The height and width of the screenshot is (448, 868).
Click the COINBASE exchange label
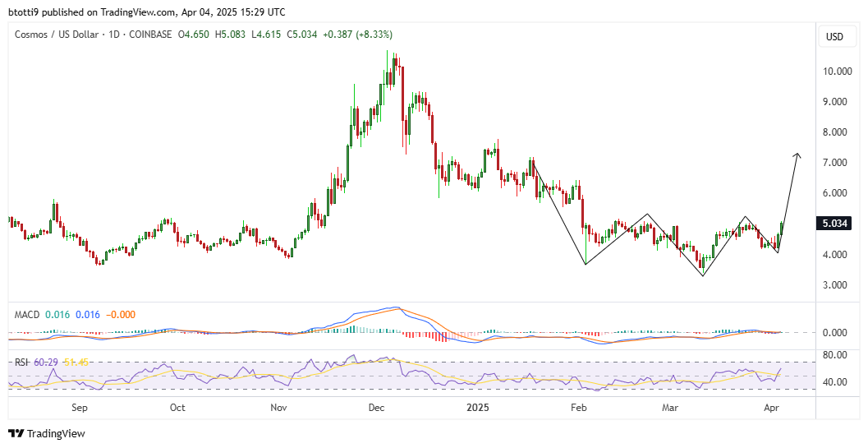click(150, 35)
